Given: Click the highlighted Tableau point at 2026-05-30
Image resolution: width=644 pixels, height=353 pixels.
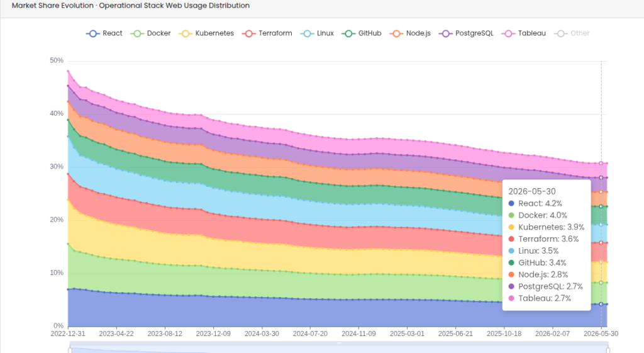Looking at the screenshot, I should coord(601,164).
